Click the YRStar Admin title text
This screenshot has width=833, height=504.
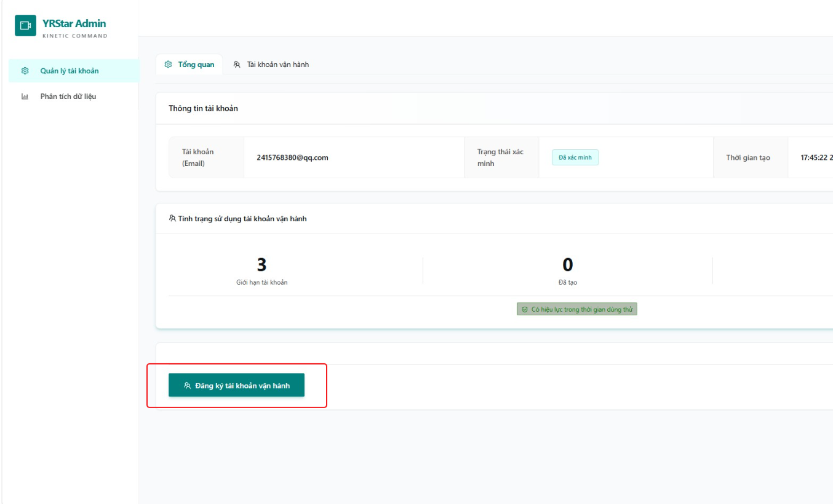74,23
